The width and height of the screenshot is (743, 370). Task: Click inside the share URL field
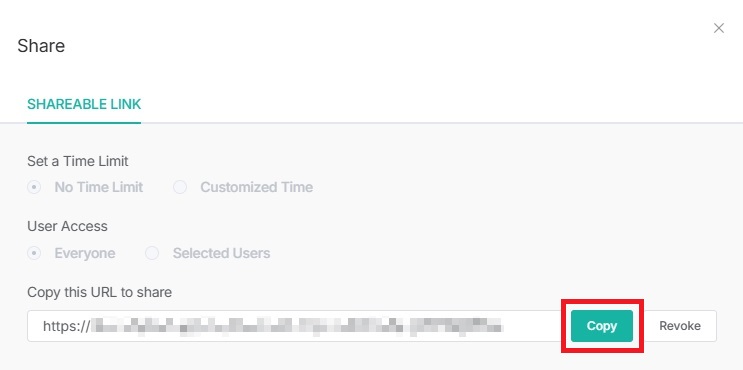(295, 326)
